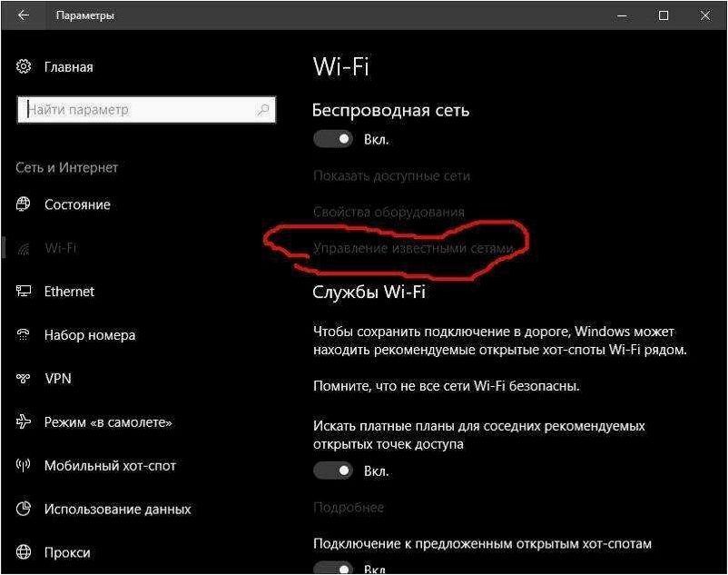Screen dimensions: 728x575
Task: Focus the Найти параметр search field
Action: (146, 110)
